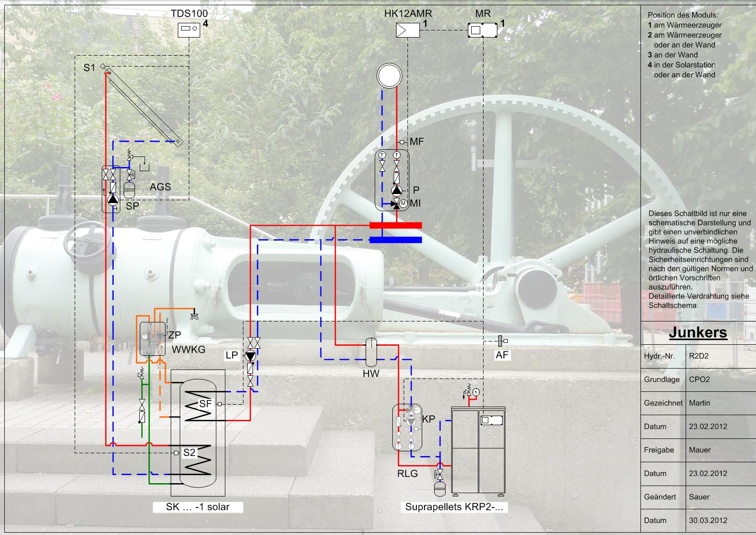The image size is (756, 535).
Task: Click the MR module box symbol
Action: pos(482,30)
